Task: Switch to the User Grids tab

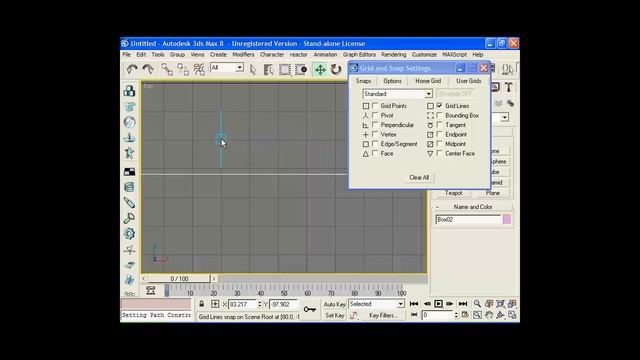Action: tap(469, 81)
